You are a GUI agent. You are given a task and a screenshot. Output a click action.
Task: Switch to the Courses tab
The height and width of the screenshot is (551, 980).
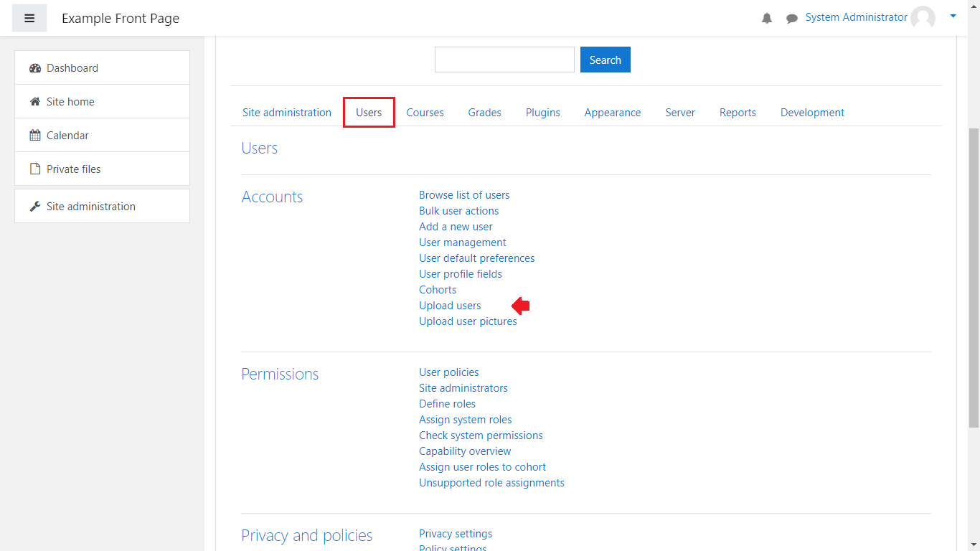coord(425,113)
